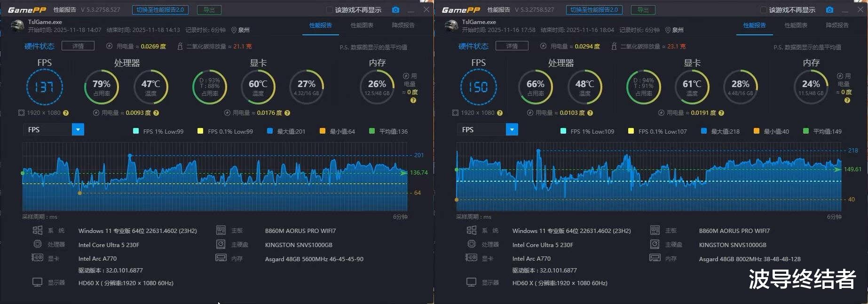The height and width of the screenshot is (304, 868).
Task: Click the CO2 emission icon in left window
Action: point(180,46)
